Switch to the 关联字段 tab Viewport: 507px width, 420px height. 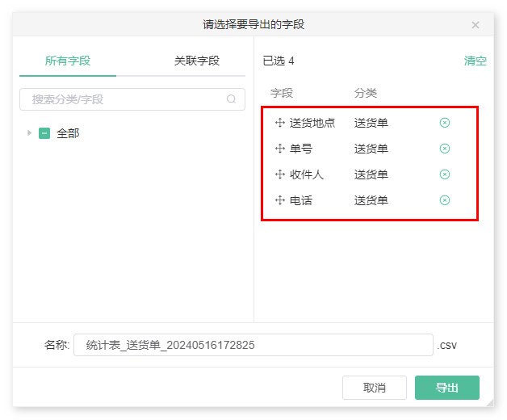[197, 61]
